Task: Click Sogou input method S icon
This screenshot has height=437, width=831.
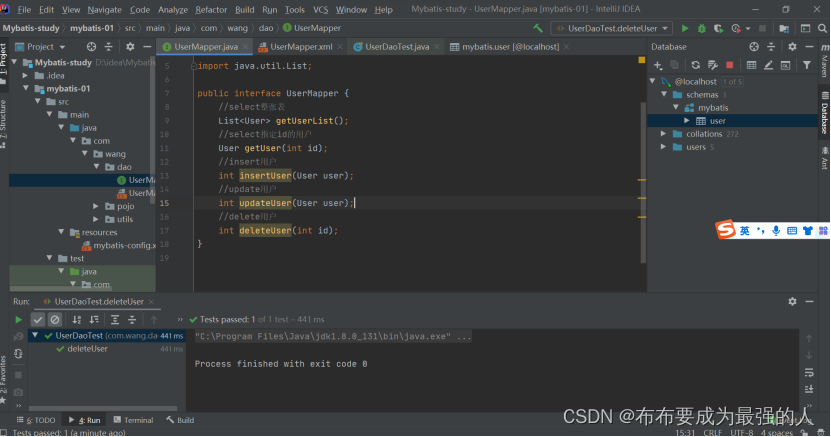Action: pyautogui.click(x=726, y=230)
